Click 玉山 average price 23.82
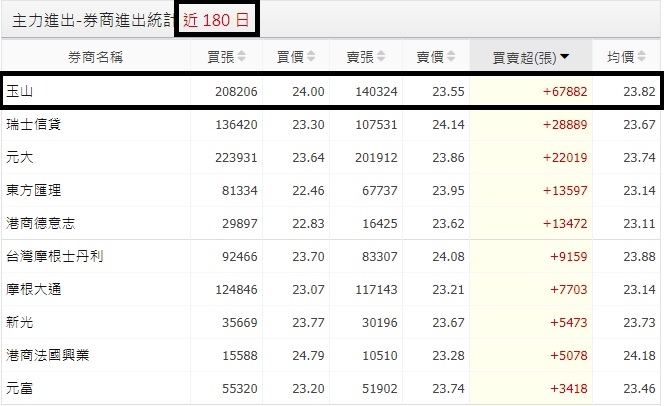The width and height of the screenshot is (664, 406). [x=639, y=91]
